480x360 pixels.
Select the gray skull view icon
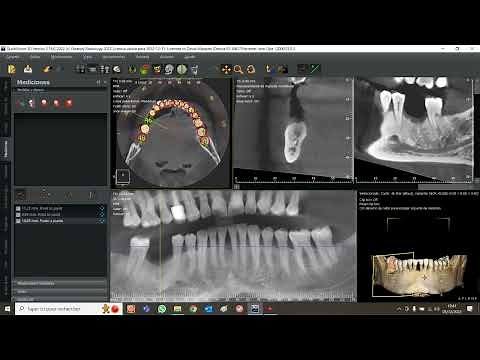coord(169,69)
